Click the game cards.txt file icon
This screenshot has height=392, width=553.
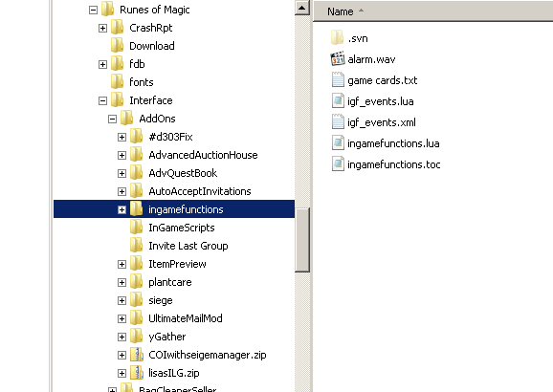pos(338,79)
